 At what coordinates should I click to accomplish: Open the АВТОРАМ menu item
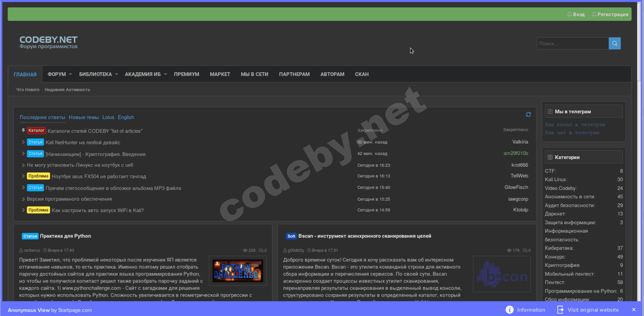pyautogui.click(x=332, y=74)
